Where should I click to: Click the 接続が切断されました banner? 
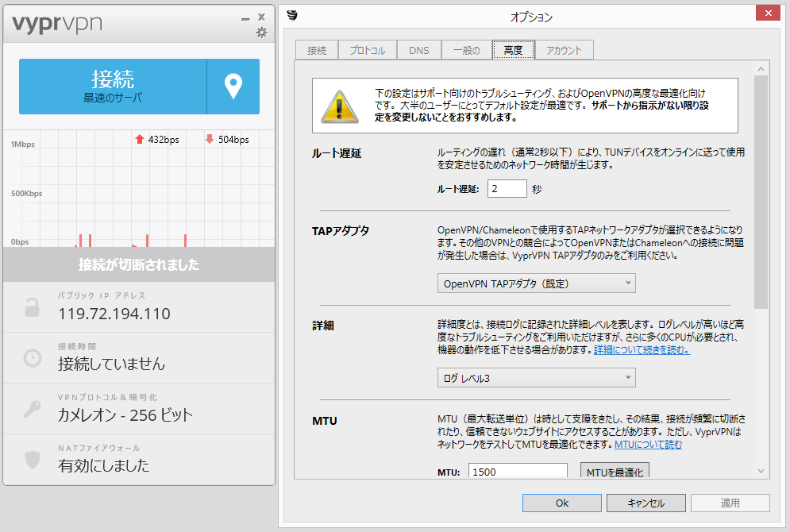pyautogui.click(x=139, y=264)
